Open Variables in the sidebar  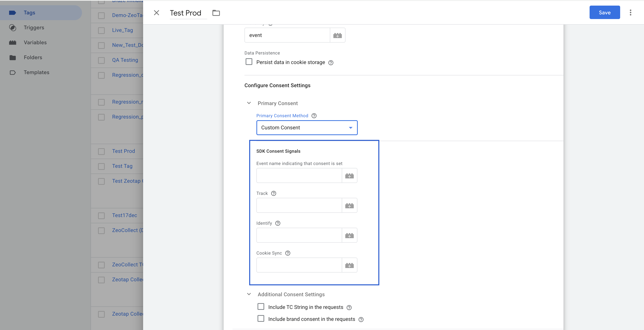pyautogui.click(x=35, y=43)
